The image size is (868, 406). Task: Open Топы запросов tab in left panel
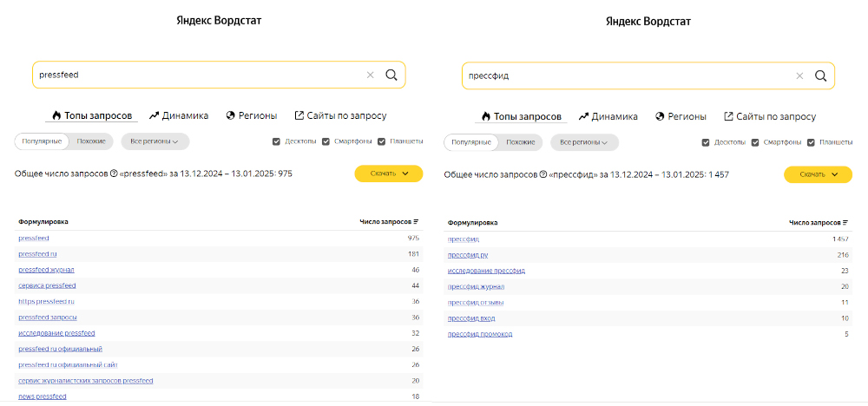(x=91, y=115)
